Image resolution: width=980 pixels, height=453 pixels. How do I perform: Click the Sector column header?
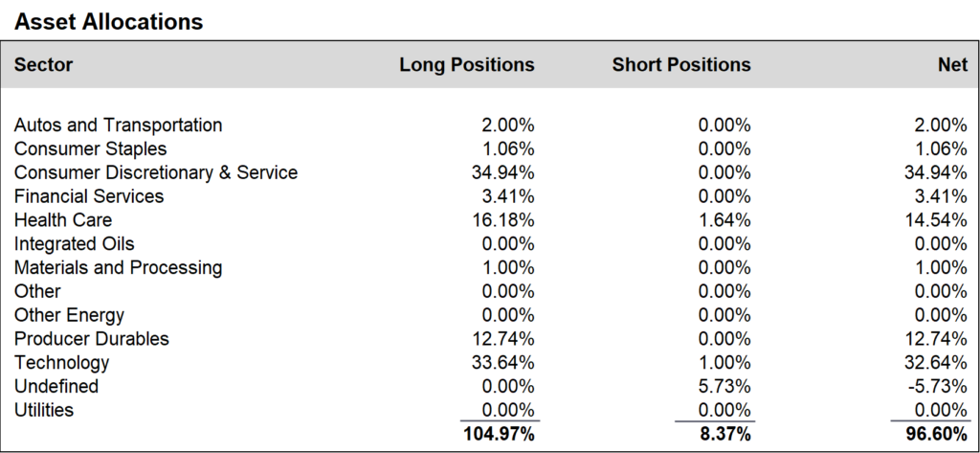click(x=43, y=64)
